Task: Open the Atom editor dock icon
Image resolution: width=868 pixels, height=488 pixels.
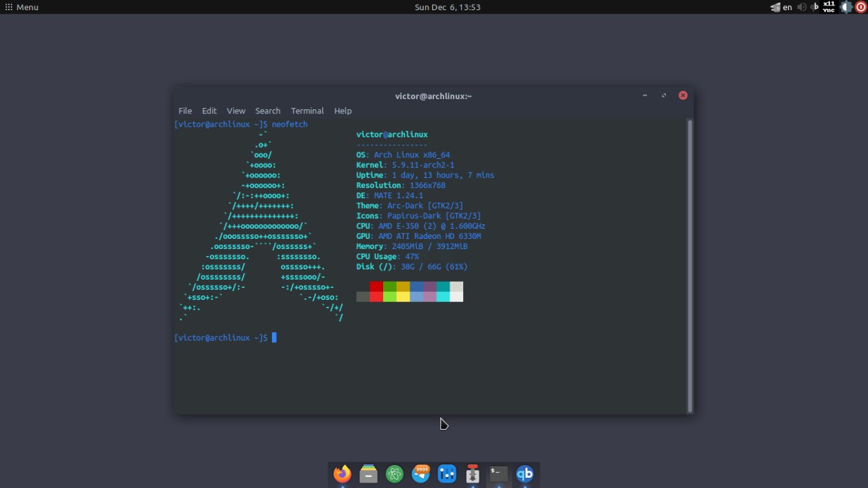Action: point(395,474)
